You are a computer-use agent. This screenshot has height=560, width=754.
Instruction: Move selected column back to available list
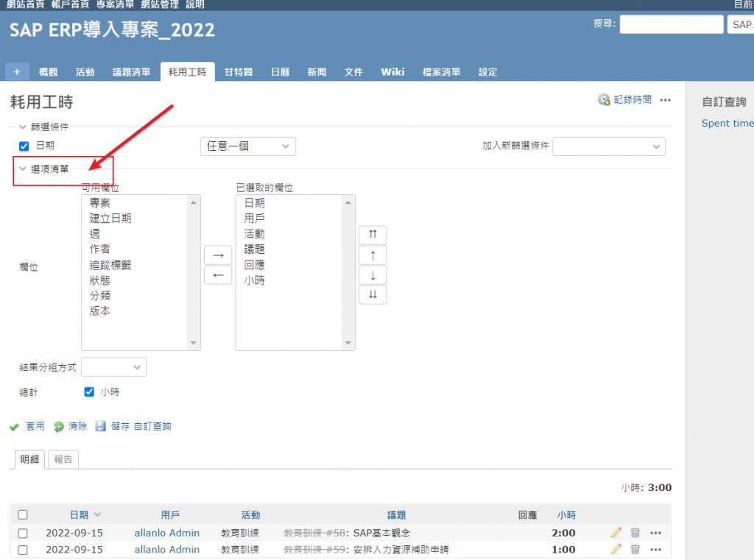coord(218,275)
